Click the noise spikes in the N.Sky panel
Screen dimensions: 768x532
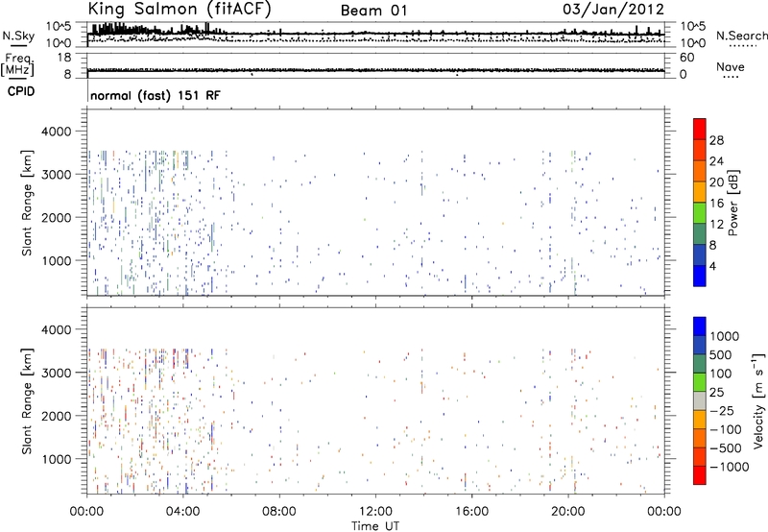point(155,30)
